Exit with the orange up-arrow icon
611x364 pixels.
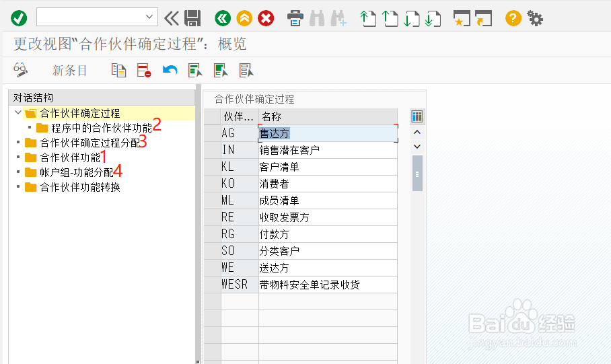(x=244, y=18)
